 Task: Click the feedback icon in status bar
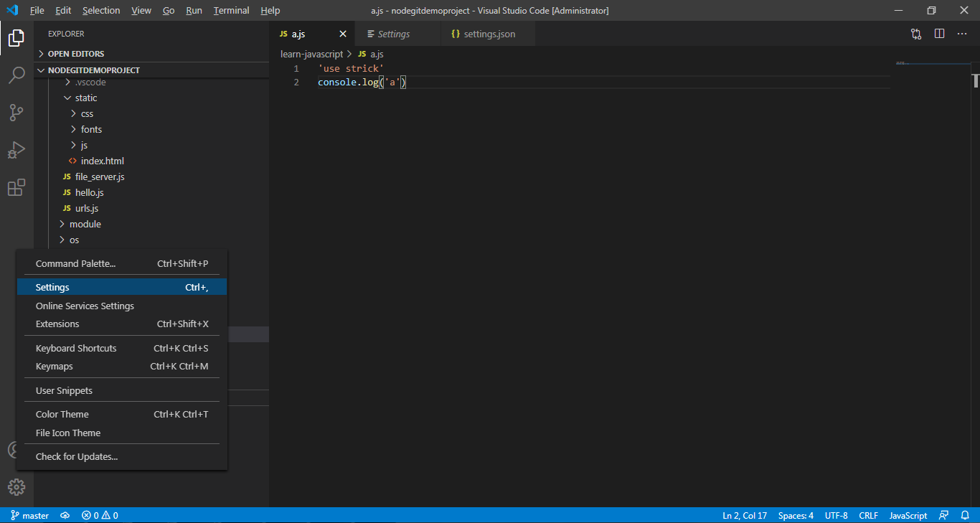(x=943, y=515)
